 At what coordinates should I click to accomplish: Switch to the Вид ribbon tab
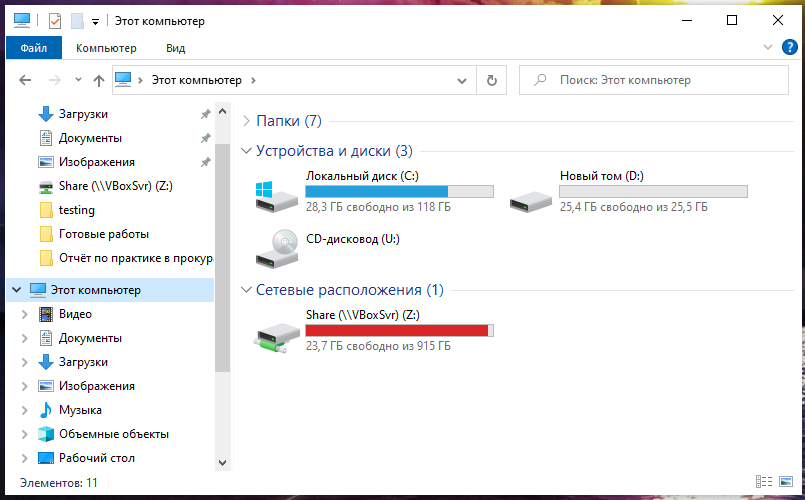[x=175, y=47]
